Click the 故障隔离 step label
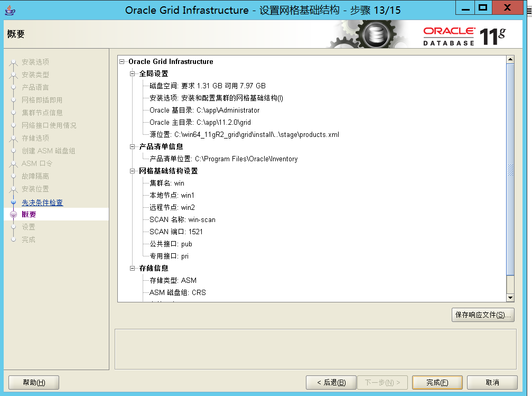 tap(35, 176)
